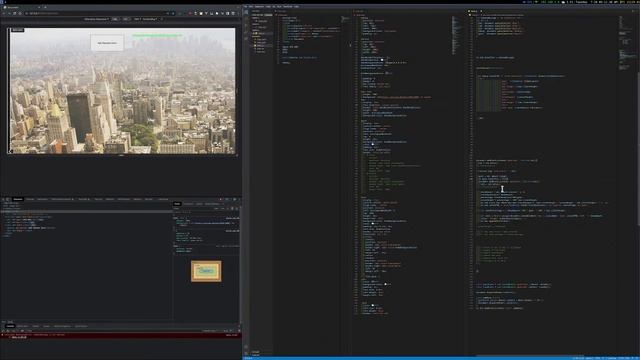Click the inspect element picker icon in DevTools

[x=3, y=199]
